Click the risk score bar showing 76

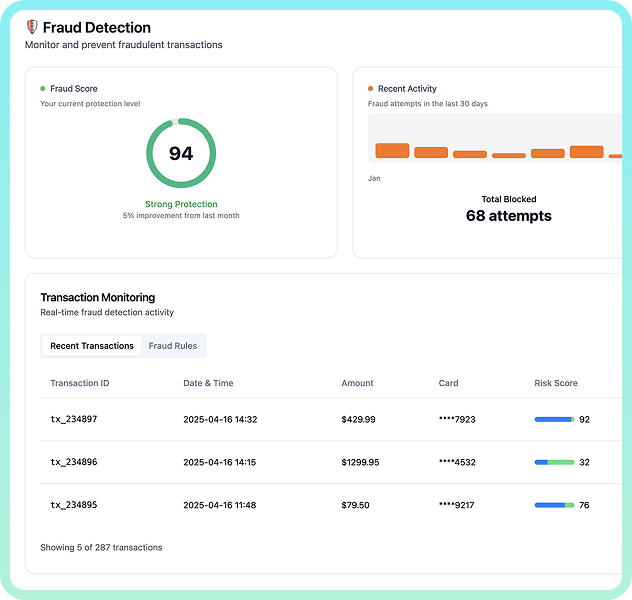coord(554,506)
